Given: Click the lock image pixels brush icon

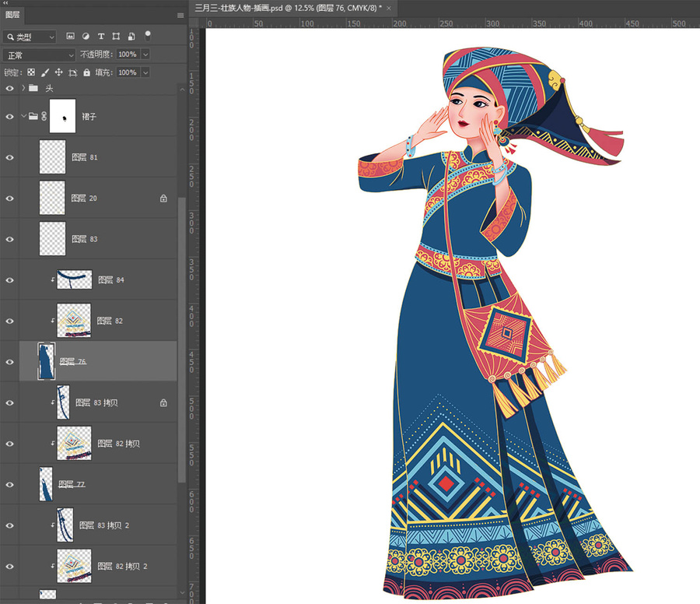Looking at the screenshot, I should coord(44,72).
